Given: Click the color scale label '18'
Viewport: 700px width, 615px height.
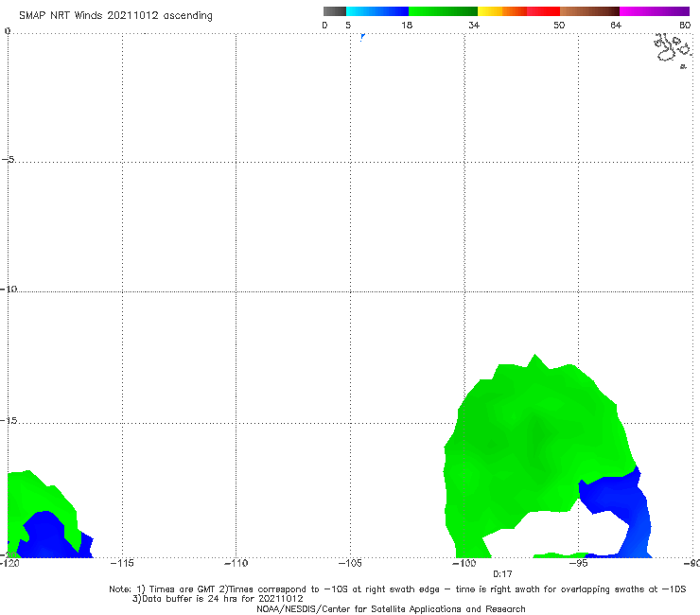Looking at the screenshot, I should click(x=407, y=25).
